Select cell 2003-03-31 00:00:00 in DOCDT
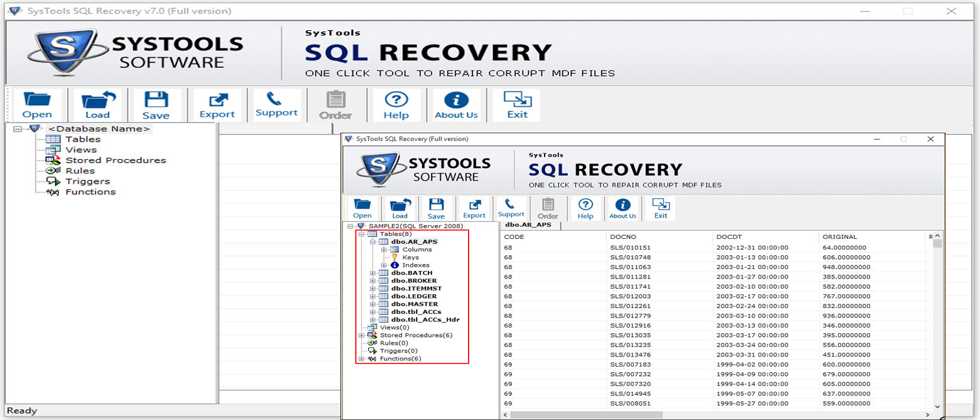 752,355
